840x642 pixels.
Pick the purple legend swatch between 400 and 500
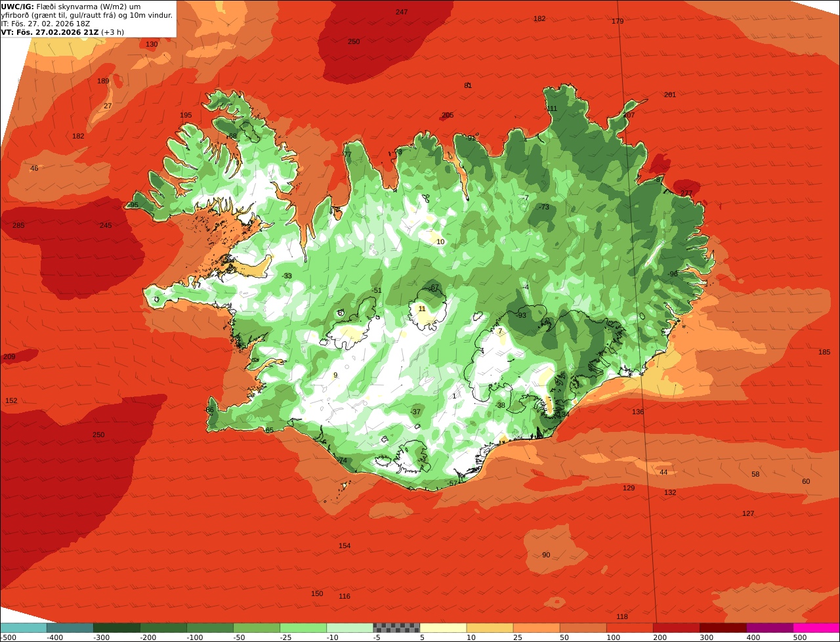[x=770, y=628]
